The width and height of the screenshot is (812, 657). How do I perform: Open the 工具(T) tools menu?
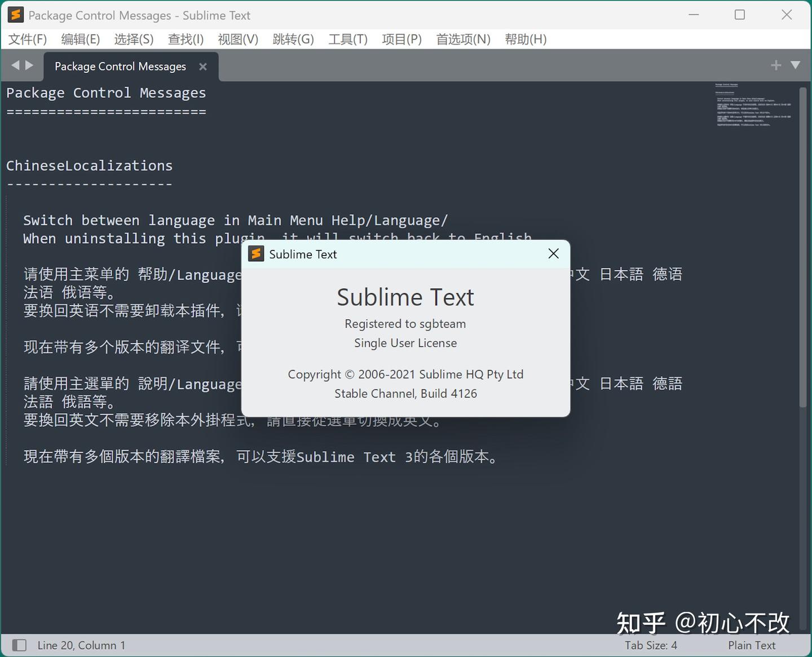tap(347, 39)
